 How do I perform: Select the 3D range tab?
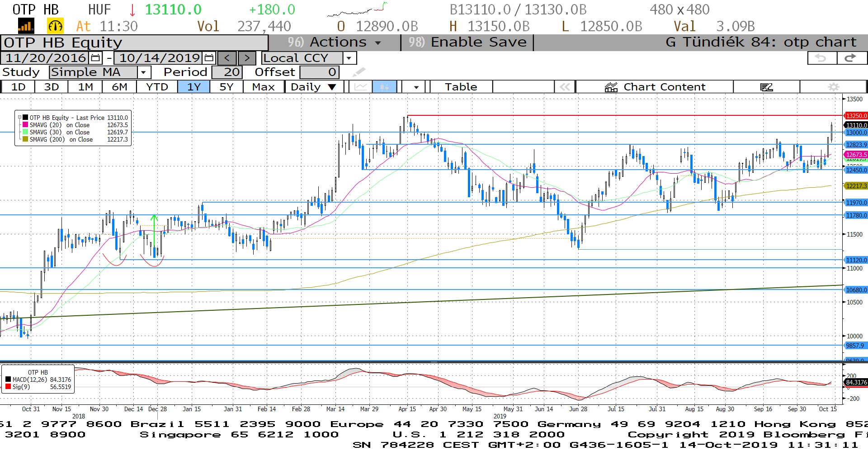[52, 87]
